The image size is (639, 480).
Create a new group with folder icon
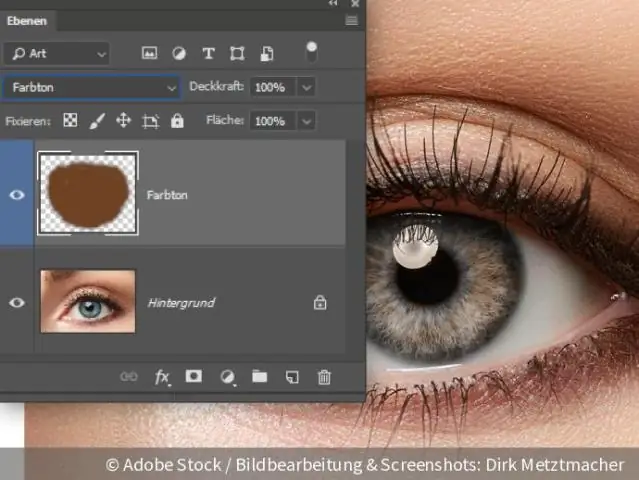[x=259, y=377]
